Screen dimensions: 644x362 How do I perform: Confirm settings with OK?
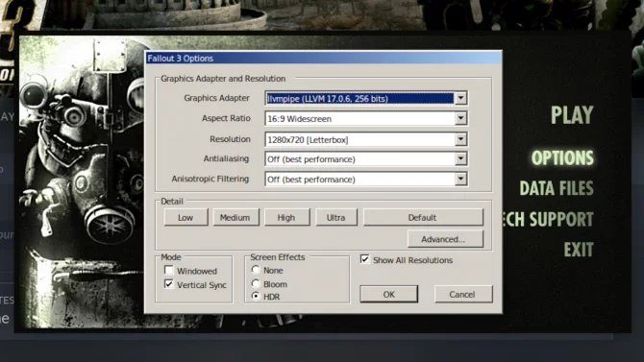click(388, 294)
